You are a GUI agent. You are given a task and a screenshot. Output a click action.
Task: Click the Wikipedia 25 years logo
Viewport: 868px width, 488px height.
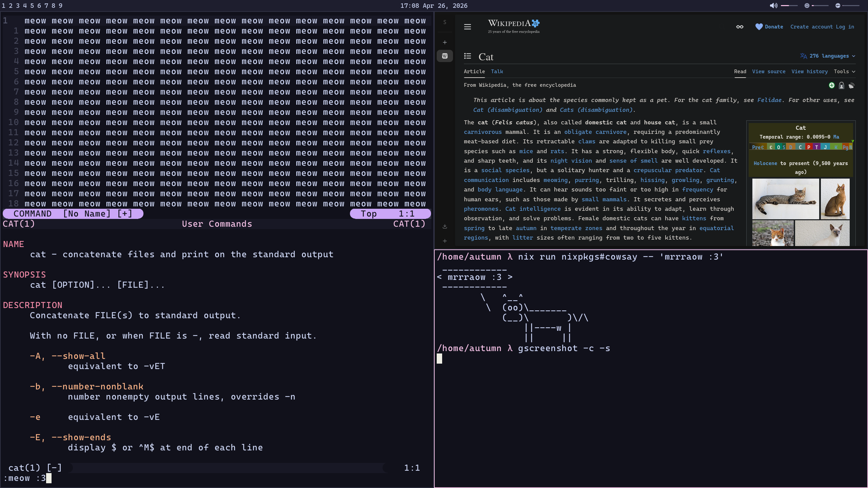click(x=513, y=26)
